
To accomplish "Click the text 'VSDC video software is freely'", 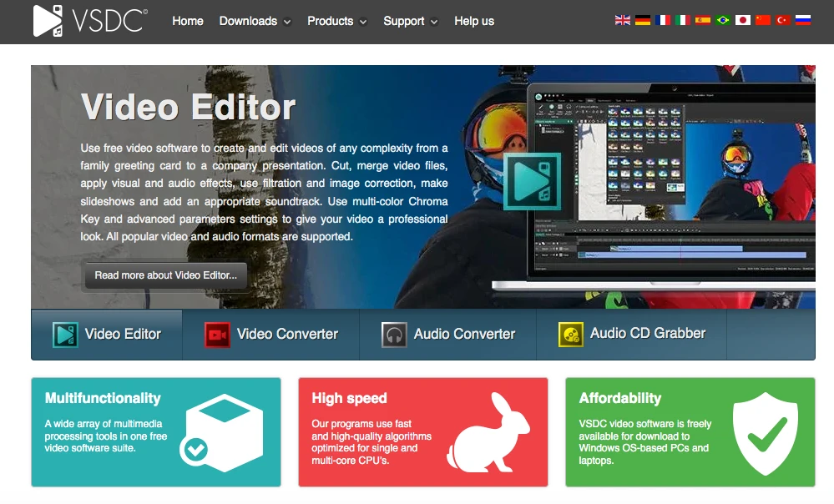I will [x=645, y=424].
